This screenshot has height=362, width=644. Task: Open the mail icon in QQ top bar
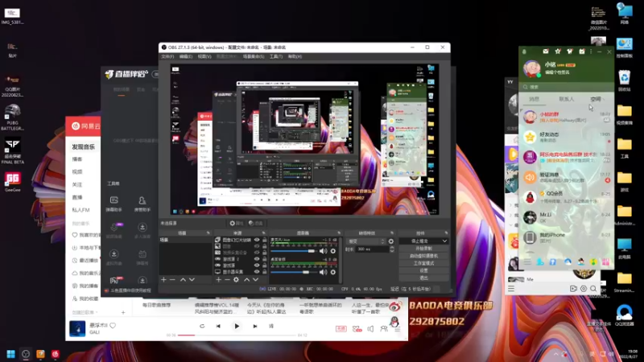pyautogui.click(x=546, y=51)
